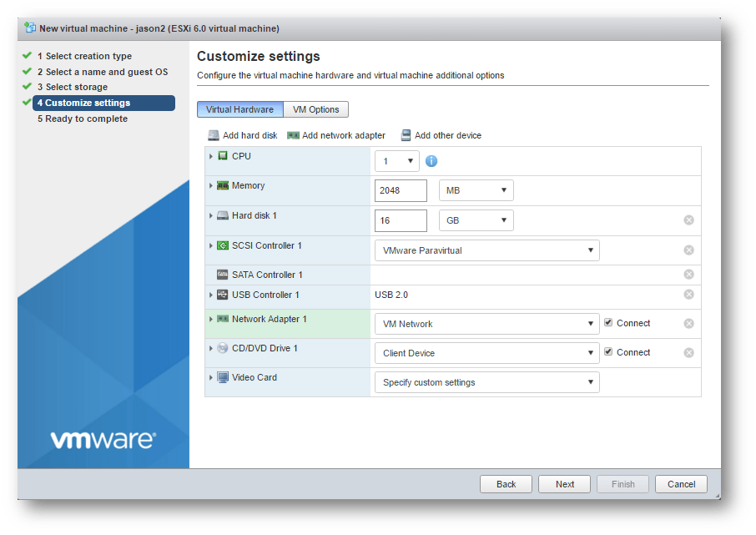Remove SCSI Controller 1 device
The width and height of the screenshot is (756, 535).
click(689, 250)
